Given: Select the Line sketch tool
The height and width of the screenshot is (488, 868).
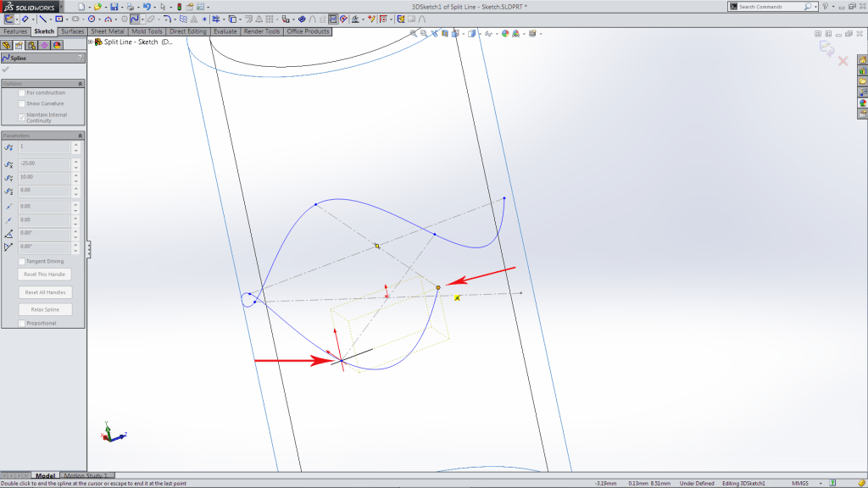Looking at the screenshot, I should click(42, 18).
